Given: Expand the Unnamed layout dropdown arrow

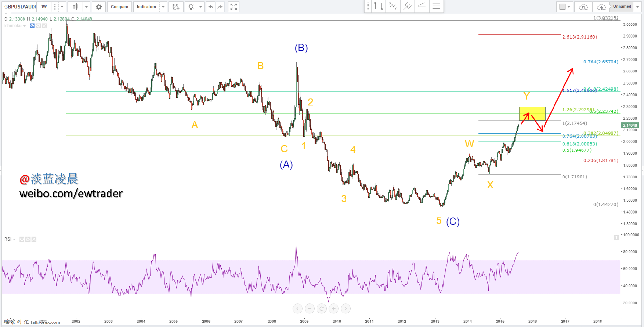Looking at the screenshot, I should pos(637,7).
